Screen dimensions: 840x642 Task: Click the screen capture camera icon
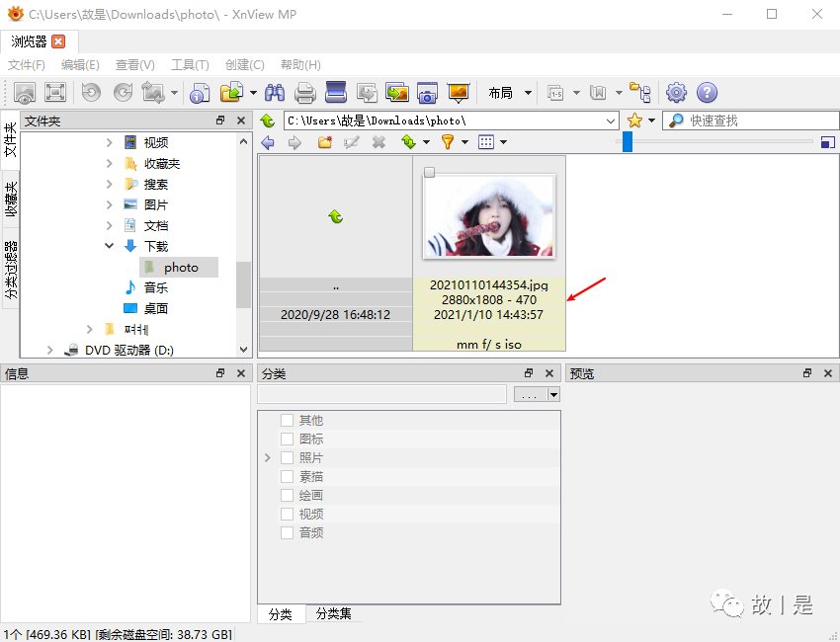click(x=427, y=93)
